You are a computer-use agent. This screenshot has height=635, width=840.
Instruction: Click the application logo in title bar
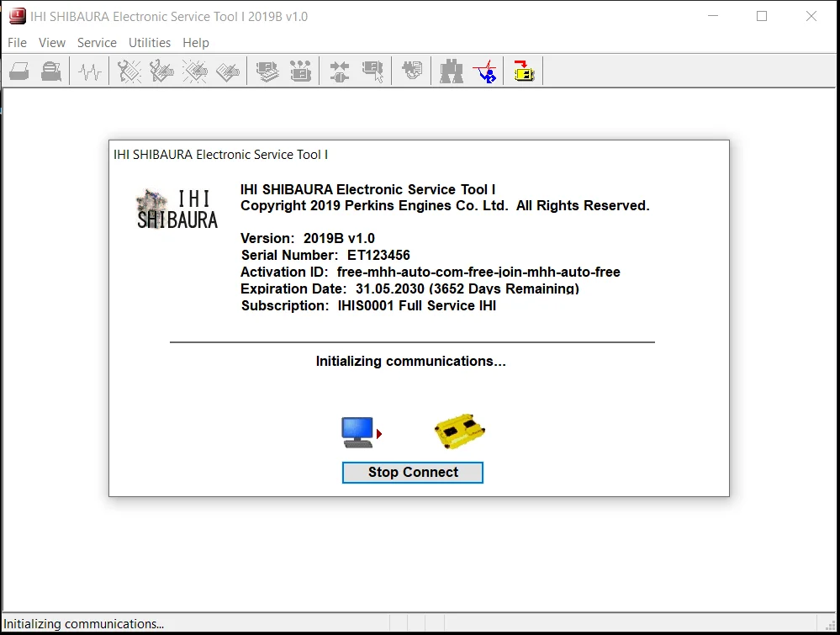[17, 16]
